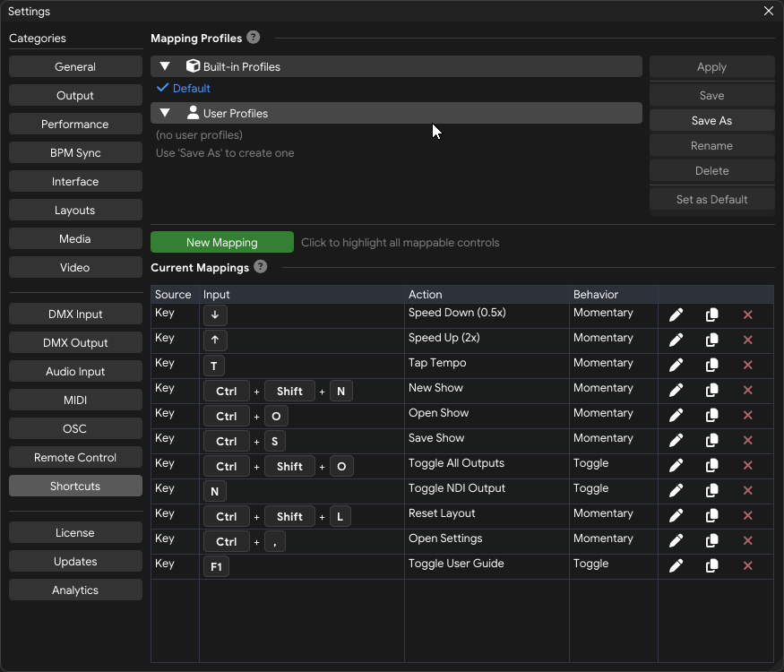Open the Media category
Viewport: 784px width, 672px height.
tap(75, 238)
